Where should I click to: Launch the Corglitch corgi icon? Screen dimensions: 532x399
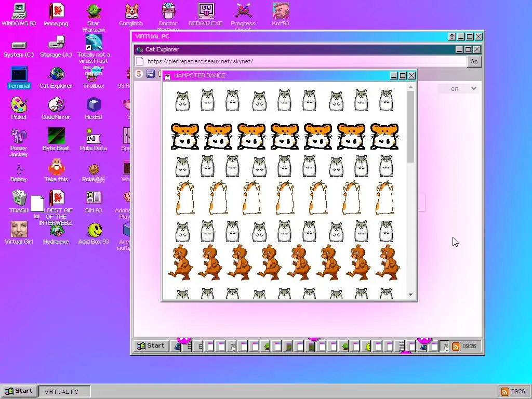[x=131, y=11]
